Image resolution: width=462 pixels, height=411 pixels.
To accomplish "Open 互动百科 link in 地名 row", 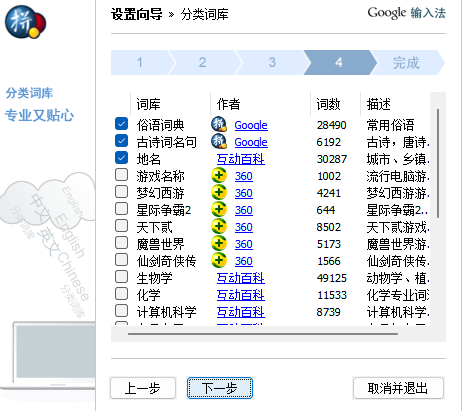I will (x=241, y=159).
